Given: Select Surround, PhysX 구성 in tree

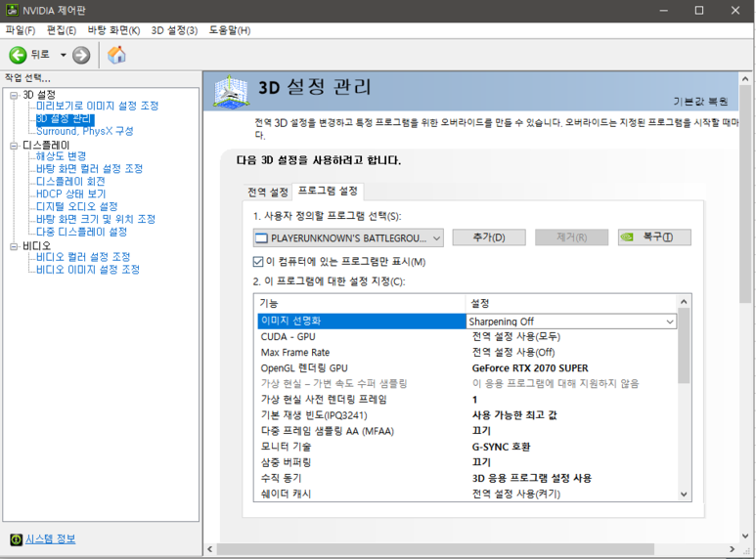Looking at the screenshot, I should tap(84, 131).
